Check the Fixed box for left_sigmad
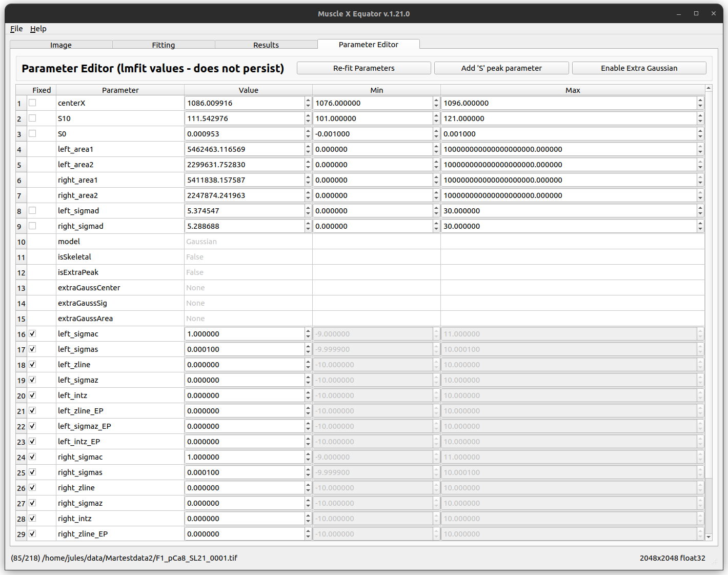 coord(32,210)
